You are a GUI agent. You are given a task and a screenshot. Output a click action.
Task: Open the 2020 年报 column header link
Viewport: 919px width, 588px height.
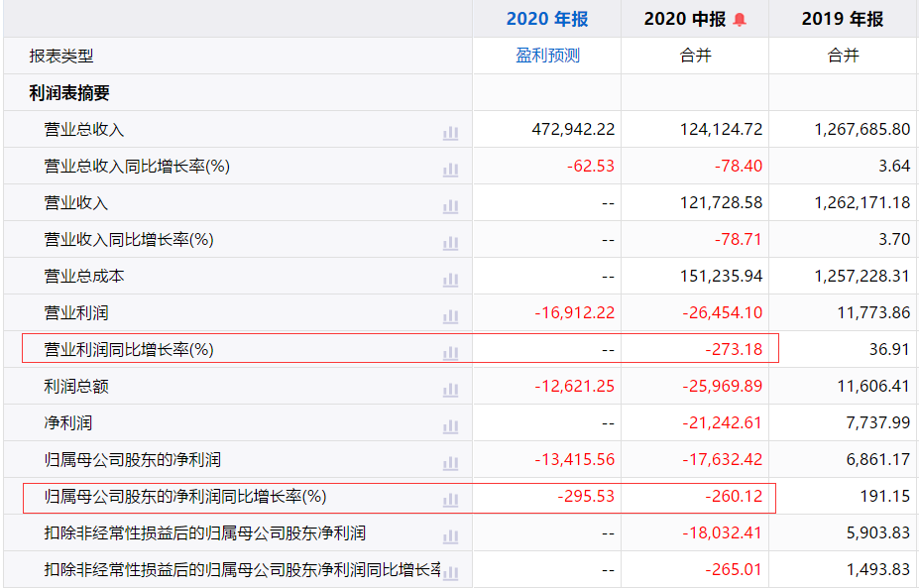(547, 19)
